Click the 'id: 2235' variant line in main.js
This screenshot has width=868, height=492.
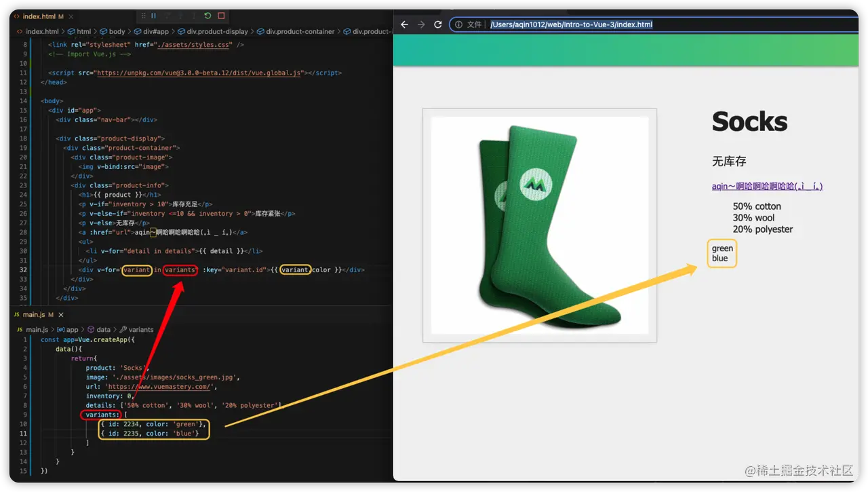click(x=150, y=433)
